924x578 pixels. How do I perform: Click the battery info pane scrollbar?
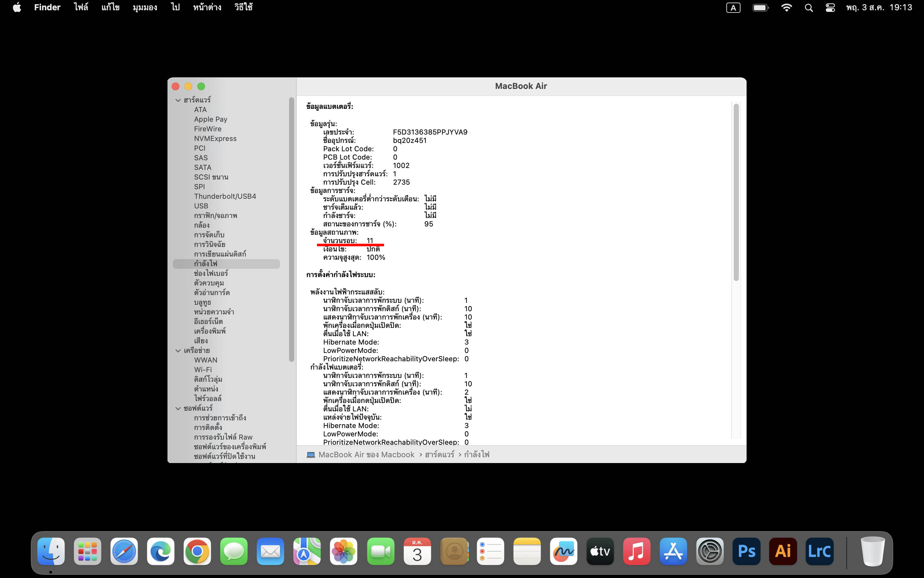click(736, 192)
